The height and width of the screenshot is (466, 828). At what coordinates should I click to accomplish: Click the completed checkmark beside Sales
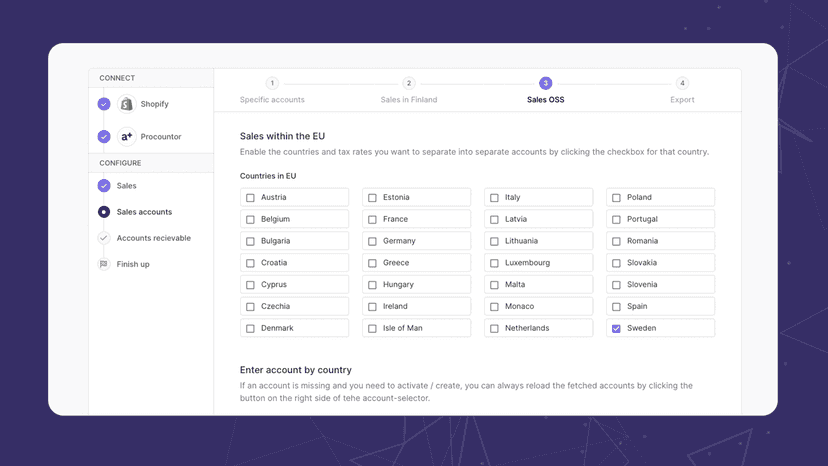[x=104, y=186]
